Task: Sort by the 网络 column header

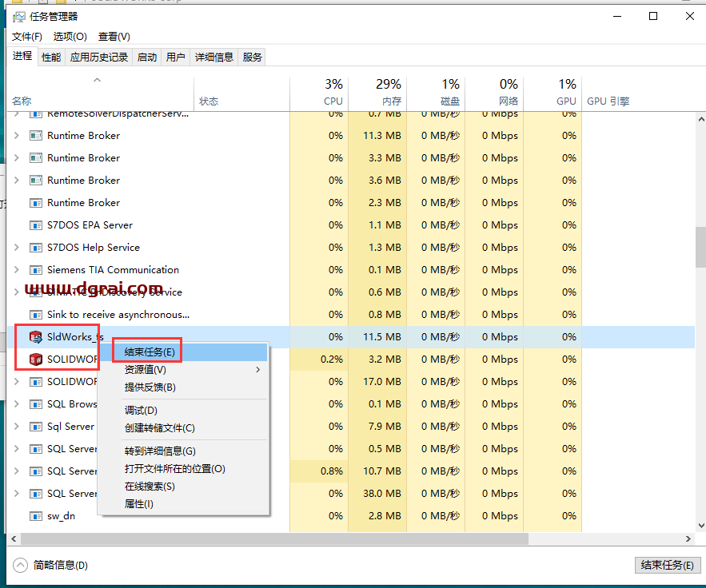Action: tap(494, 94)
